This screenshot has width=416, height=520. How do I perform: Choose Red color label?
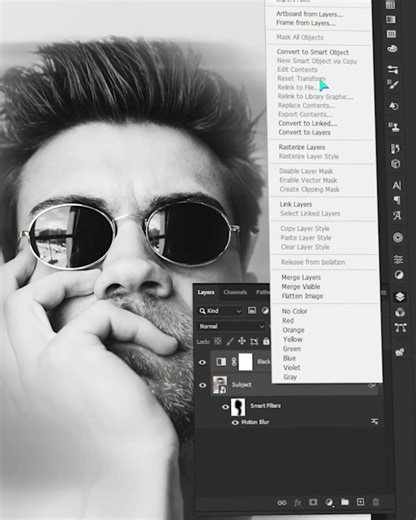(x=288, y=321)
